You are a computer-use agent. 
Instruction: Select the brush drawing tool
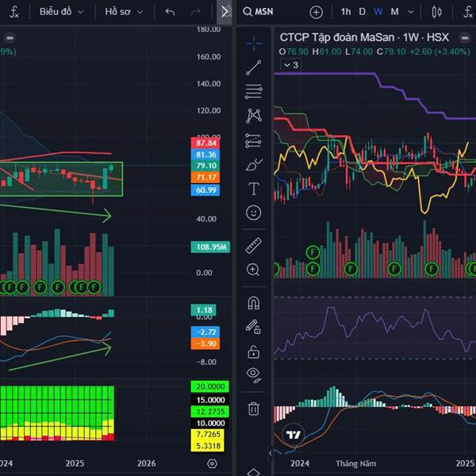254,165
